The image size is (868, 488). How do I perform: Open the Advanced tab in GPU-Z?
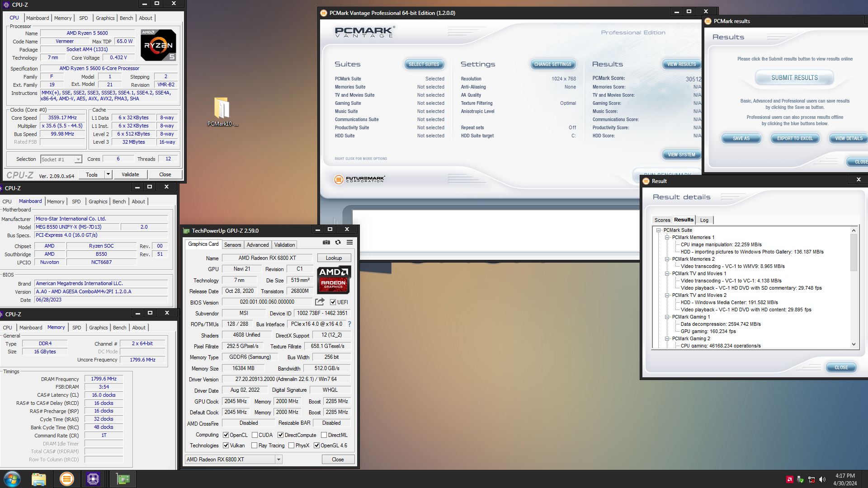click(x=258, y=245)
